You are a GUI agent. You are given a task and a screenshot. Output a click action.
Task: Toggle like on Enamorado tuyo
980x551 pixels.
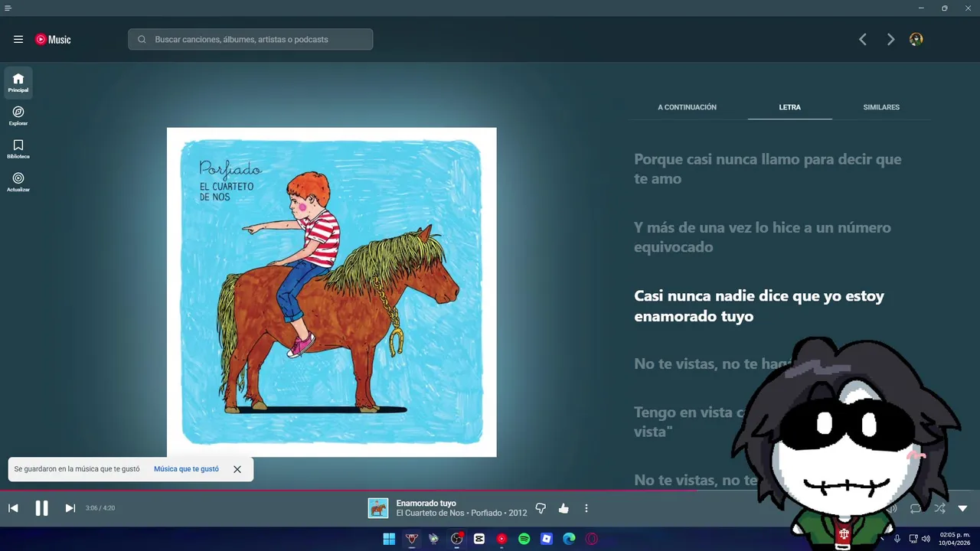click(x=563, y=508)
